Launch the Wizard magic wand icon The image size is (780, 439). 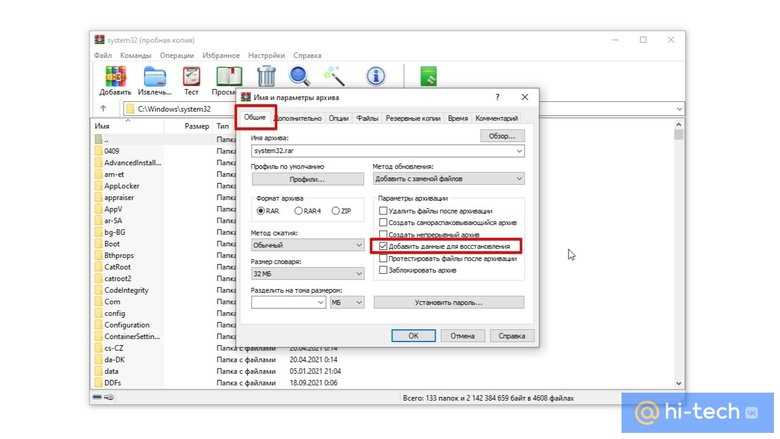point(333,76)
